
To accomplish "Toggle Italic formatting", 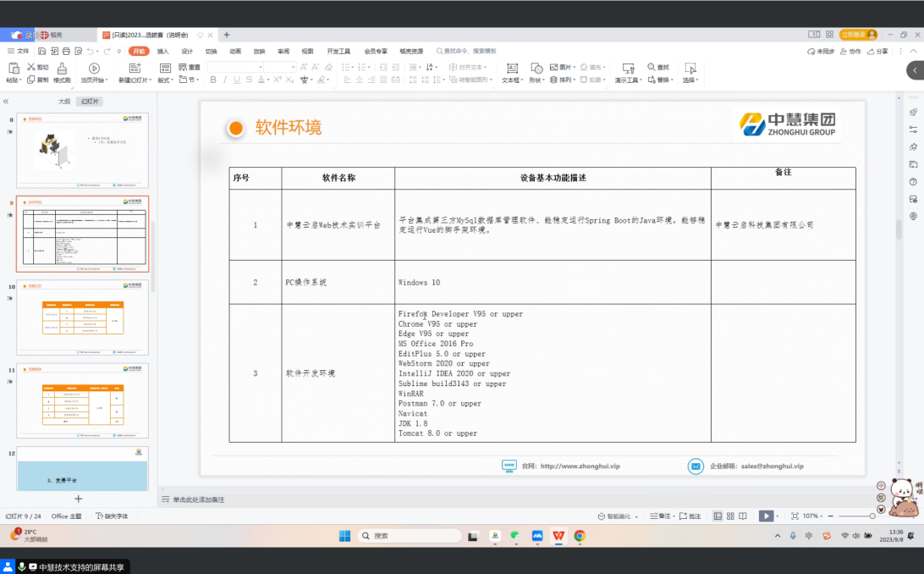I will [x=225, y=80].
